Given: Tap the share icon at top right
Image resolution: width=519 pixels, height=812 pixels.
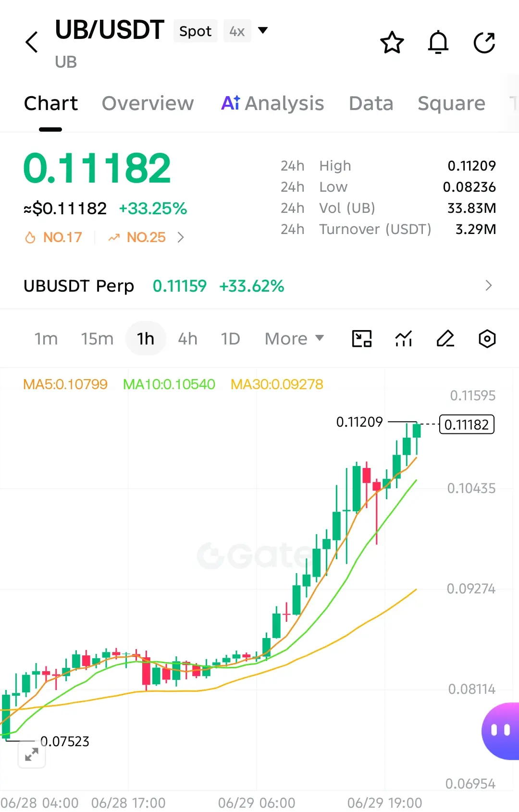Looking at the screenshot, I should pos(484,42).
